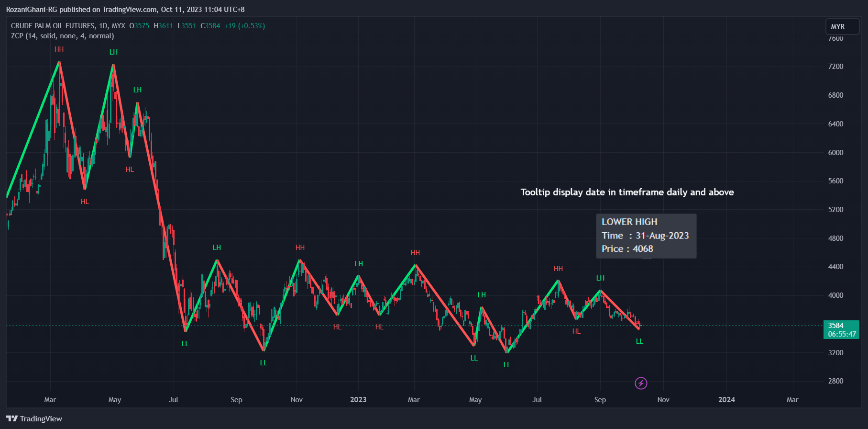Click the 2023 year label on time axis
Viewport: 868px width, 429px height.
coord(358,400)
